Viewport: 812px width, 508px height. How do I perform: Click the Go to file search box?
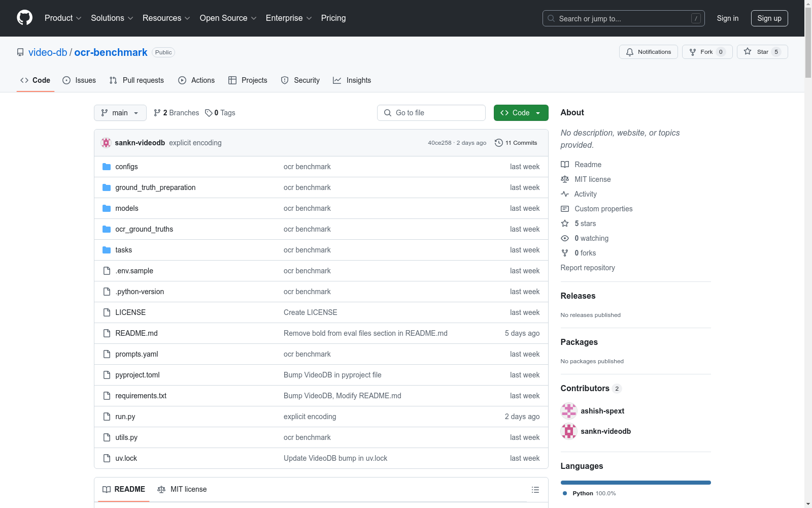[x=431, y=113]
